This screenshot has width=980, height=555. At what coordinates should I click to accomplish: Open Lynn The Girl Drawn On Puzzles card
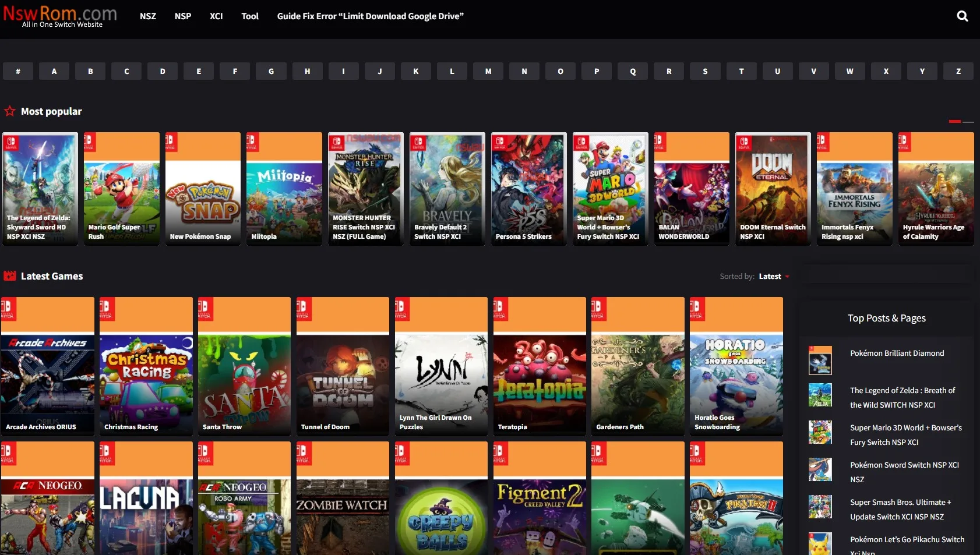click(441, 366)
